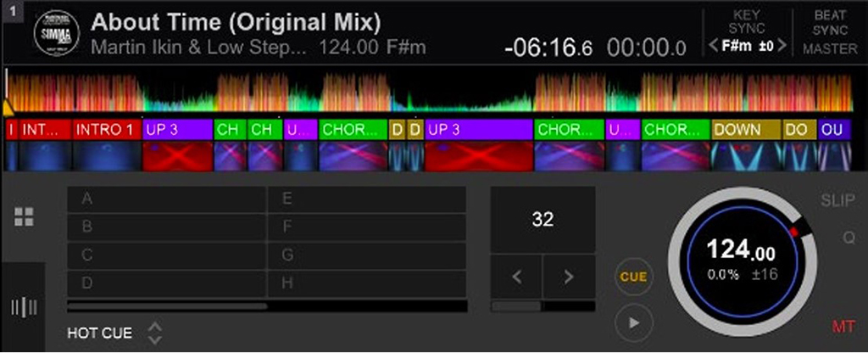Set hot cue on pad D
Viewport: 868px width, 353px height.
click(166, 283)
